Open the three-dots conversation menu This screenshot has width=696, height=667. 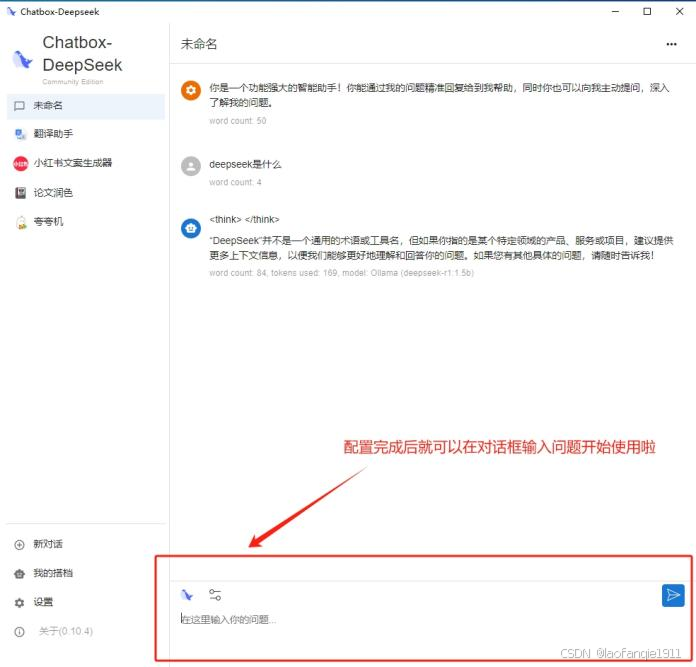(671, 44)
